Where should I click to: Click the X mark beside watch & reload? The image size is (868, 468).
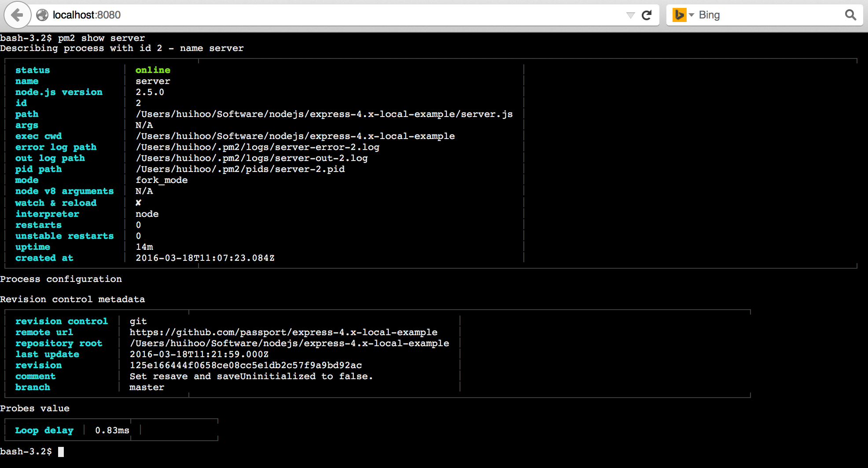138,203
